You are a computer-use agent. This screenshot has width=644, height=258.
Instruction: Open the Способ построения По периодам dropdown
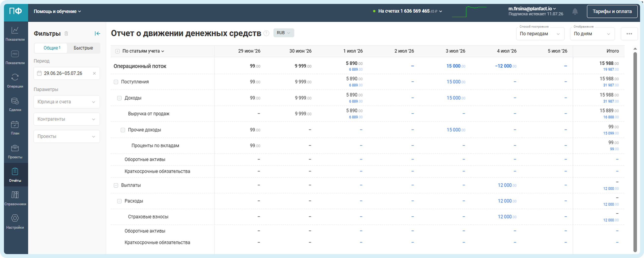click(x=540, y=34)
